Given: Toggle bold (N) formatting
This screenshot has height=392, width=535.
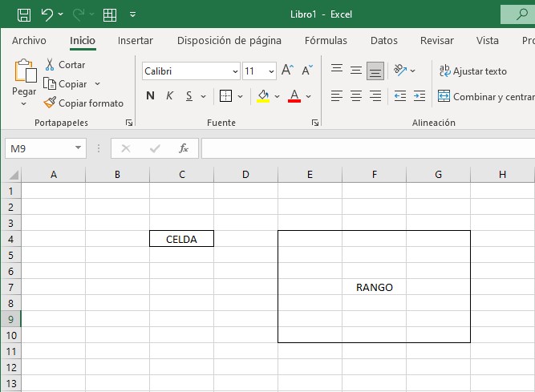Looking at the screenshot, I should pos(150,95).
